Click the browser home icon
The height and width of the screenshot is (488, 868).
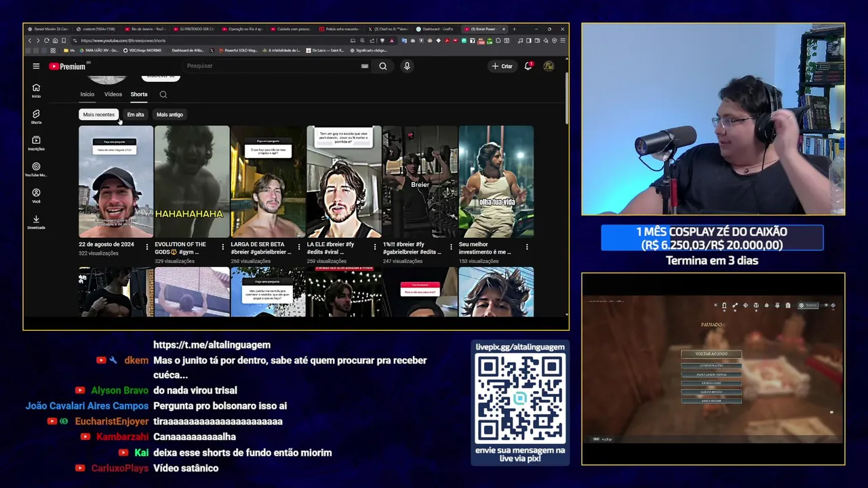coord(55,41)
